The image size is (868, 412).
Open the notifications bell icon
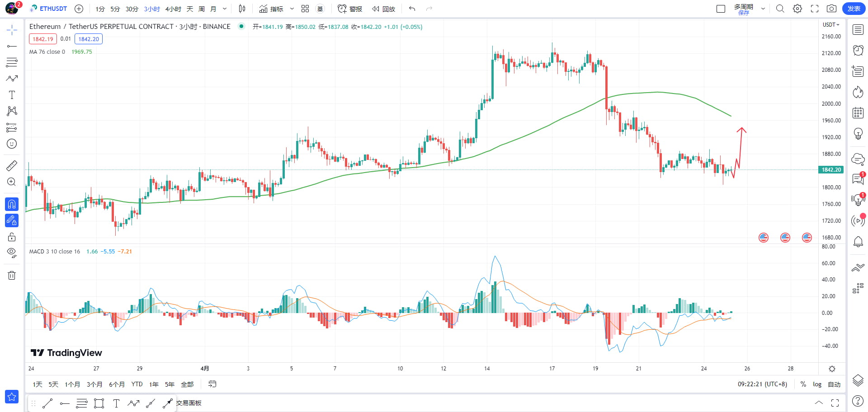point(858,242)
